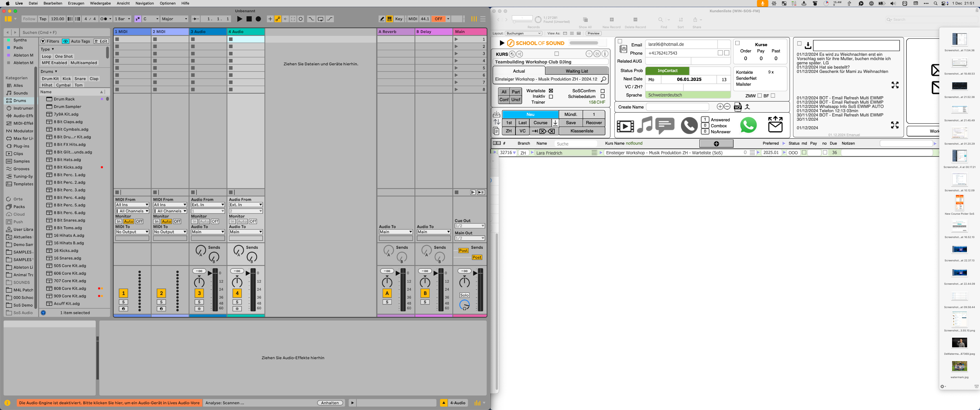
Task: Open the root note C dropdown
Action: [151, 19]
